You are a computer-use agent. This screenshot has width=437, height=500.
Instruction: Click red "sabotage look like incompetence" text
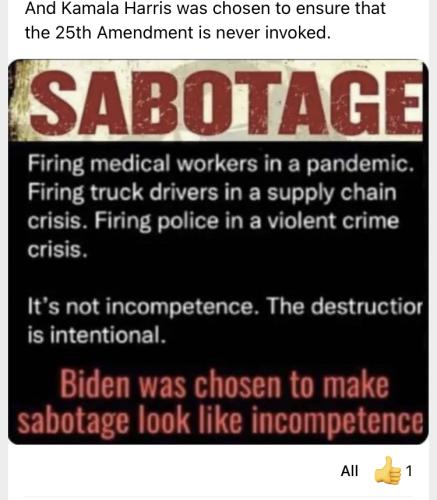click(220, 421)
